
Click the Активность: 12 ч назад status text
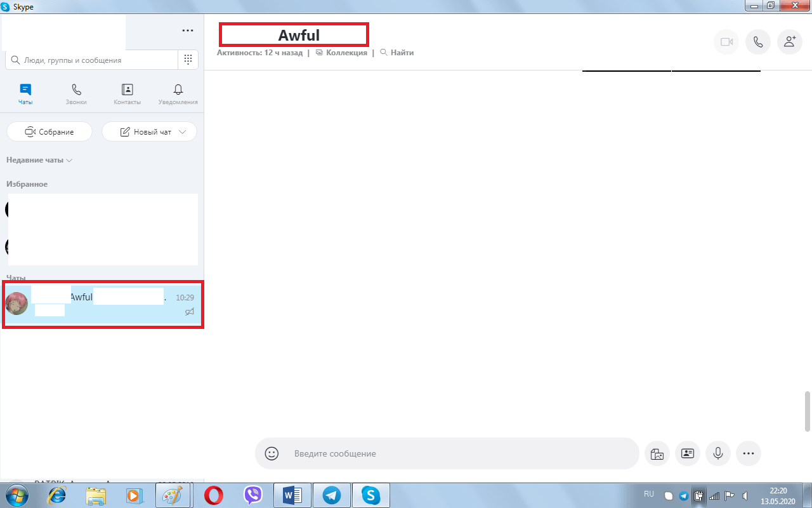(x=259, y=53)
